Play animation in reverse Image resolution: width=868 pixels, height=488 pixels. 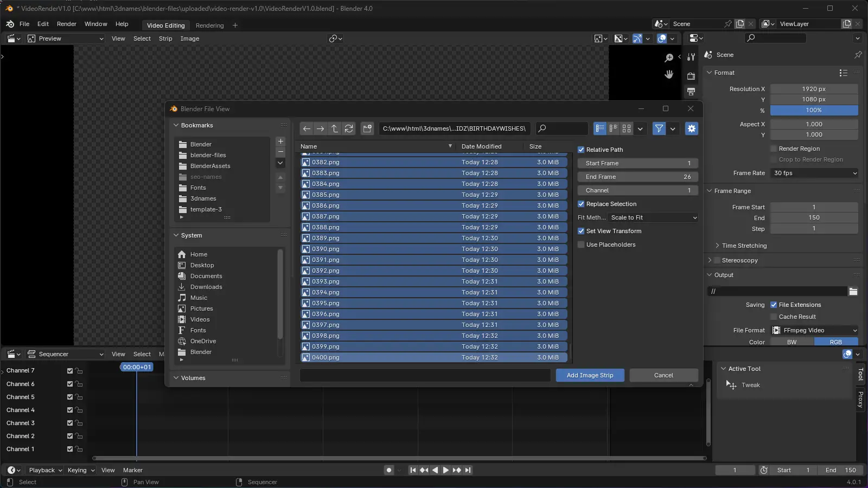(x=435, y=470)
